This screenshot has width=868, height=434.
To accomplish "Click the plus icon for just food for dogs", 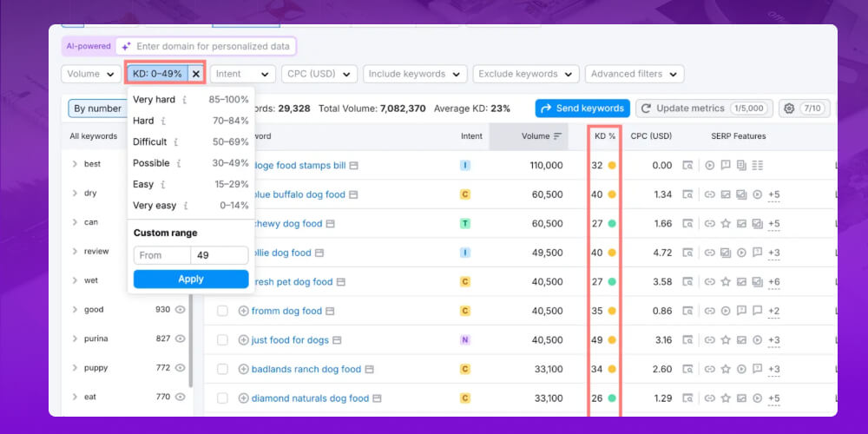I will point(243,340).
